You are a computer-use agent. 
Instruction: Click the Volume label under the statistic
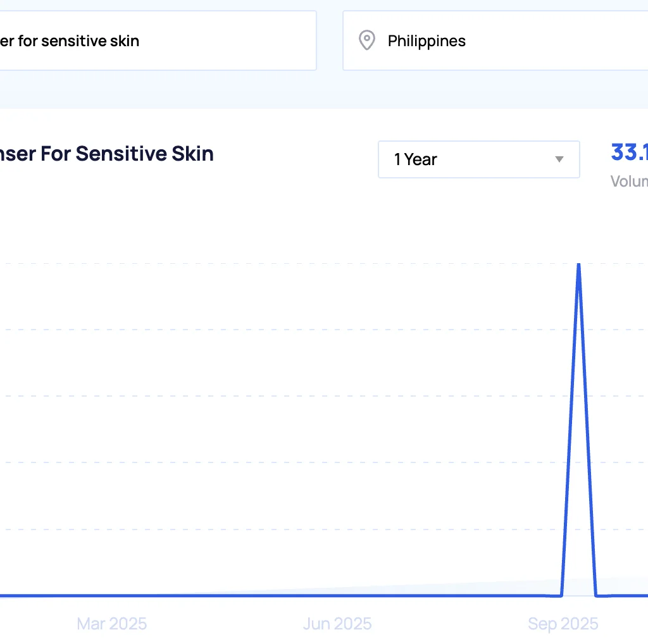[x=629, y=181]
